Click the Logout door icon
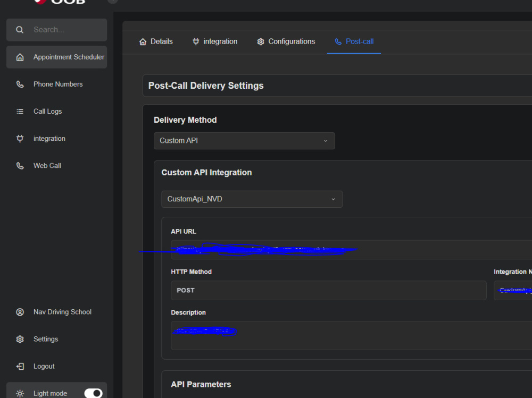The width and height of the screenshot is (532, 398). coord(20,366)
